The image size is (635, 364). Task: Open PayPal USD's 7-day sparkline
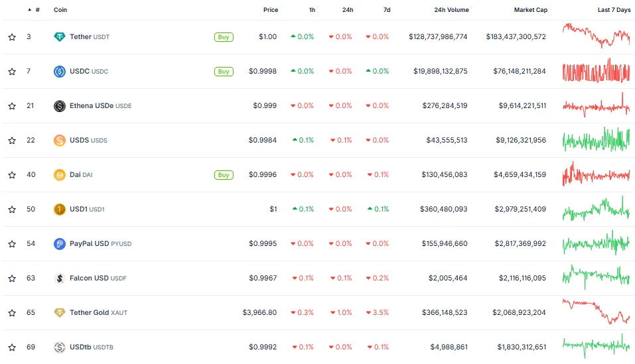pyautogui.click(x=596, y=243)
